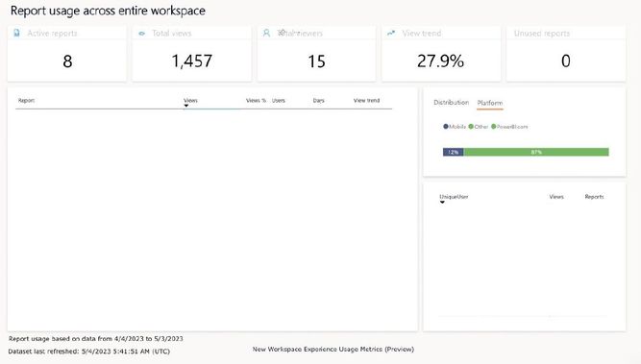Click the report usage date range text
This screenshot has width=641, height=364.
pos(96,339)
